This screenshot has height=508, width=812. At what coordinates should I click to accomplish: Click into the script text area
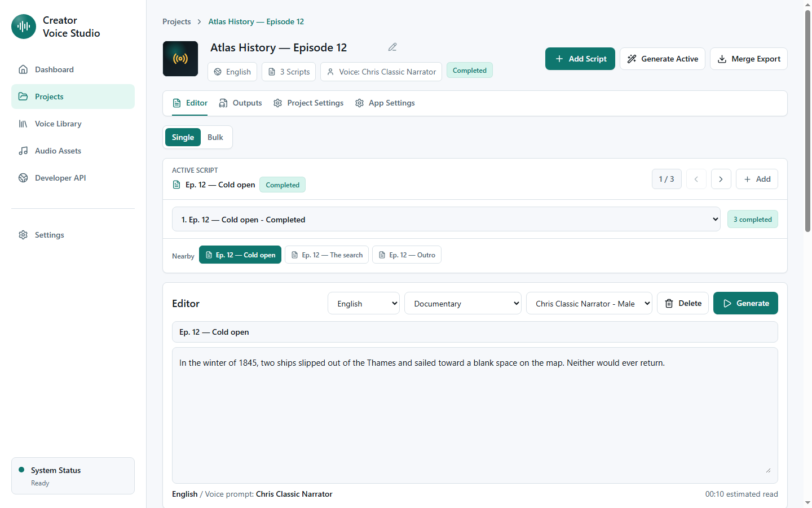coord(475,415)
